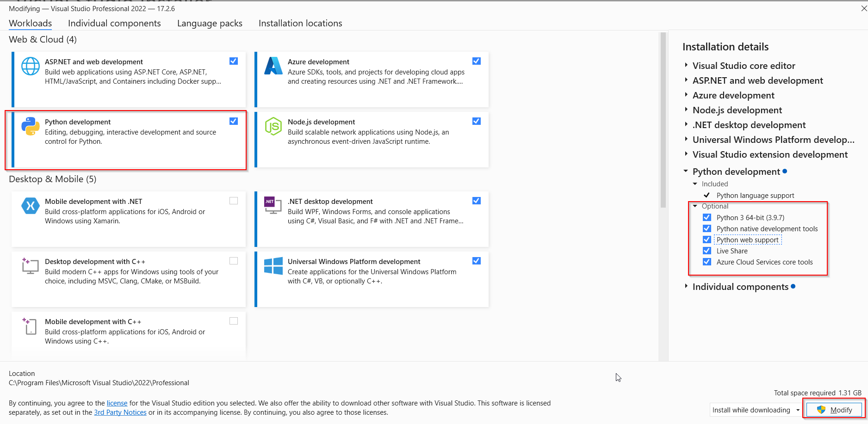Click the Xamarin mobile .NET icon
The width and height of the screenshot is (868, 424).
31,206
